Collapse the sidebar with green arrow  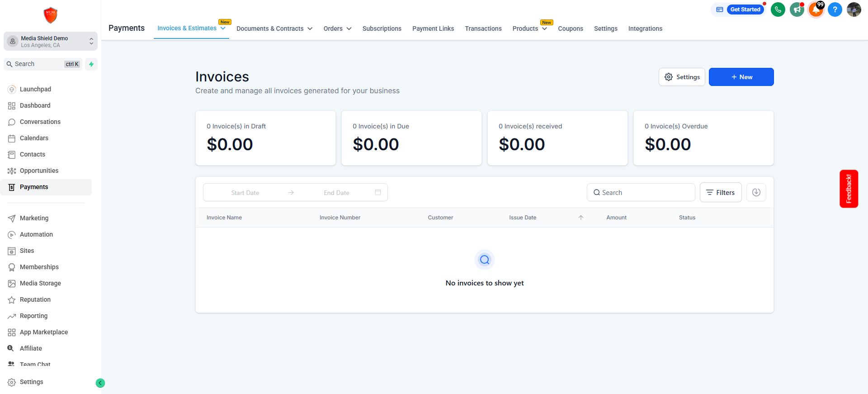pos(100,383)
